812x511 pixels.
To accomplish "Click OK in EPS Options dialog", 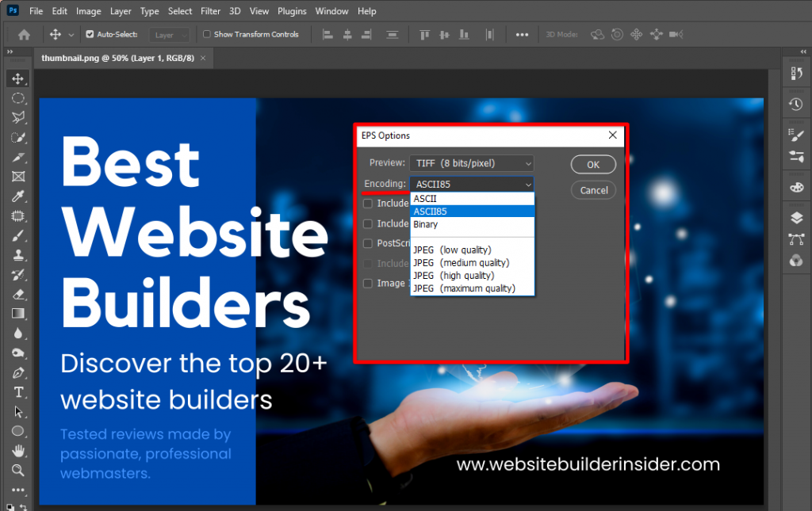I will point(593,164).
